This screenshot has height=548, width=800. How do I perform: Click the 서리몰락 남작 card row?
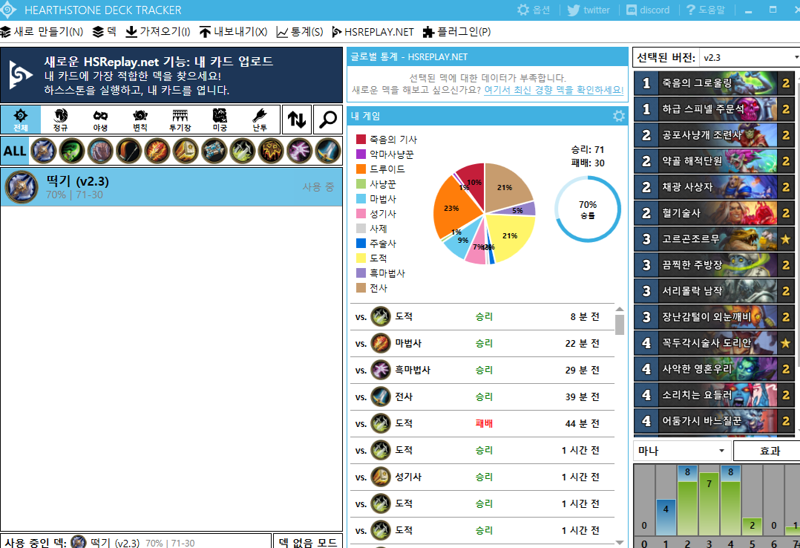click(714, 290)
